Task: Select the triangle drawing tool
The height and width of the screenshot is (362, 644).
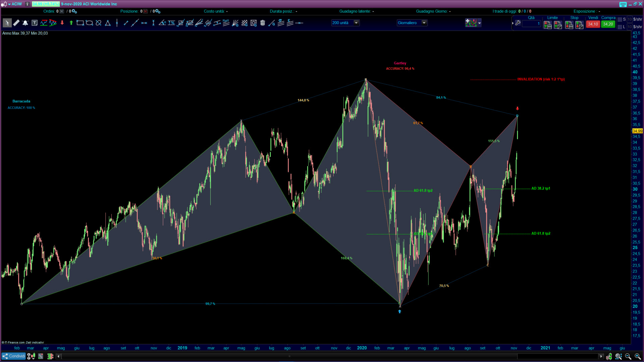Action: coord(108,23)
